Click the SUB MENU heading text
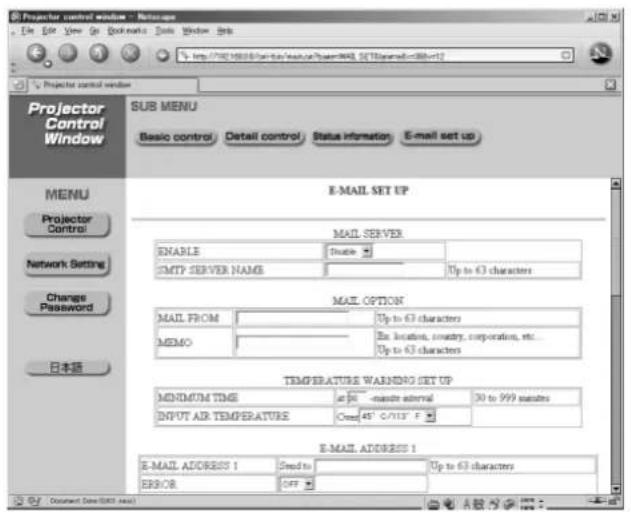Screen dimensions: 631x512 coord(164,106)
